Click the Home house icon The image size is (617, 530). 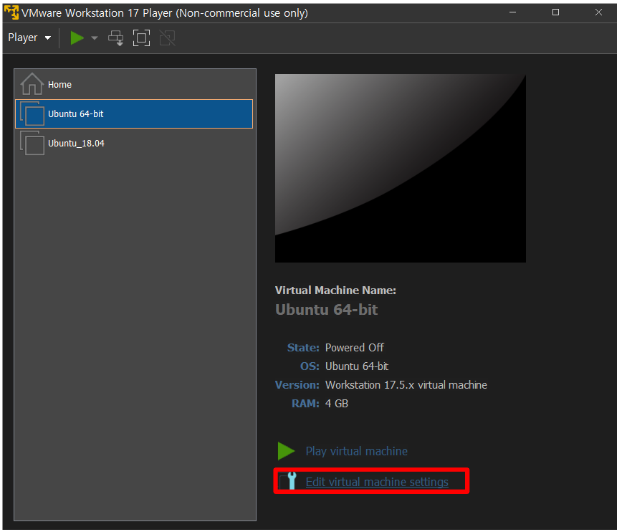coord(32,84)
